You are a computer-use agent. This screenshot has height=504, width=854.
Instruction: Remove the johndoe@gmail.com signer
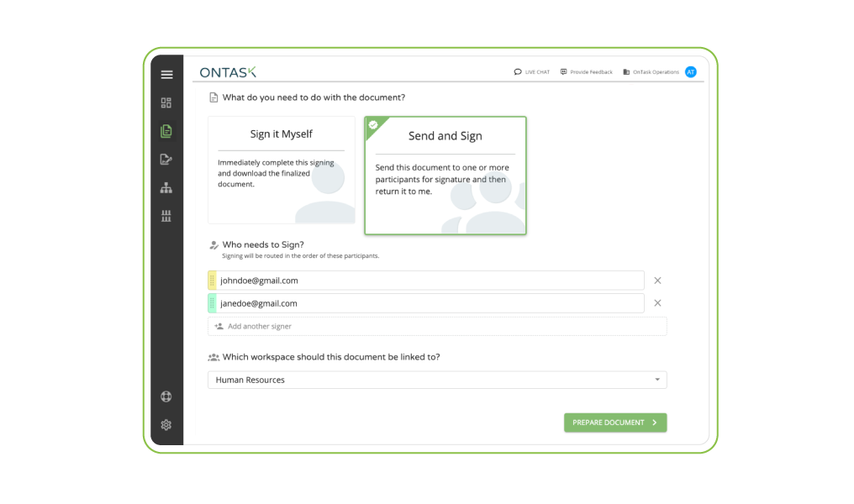click(657, 281)
